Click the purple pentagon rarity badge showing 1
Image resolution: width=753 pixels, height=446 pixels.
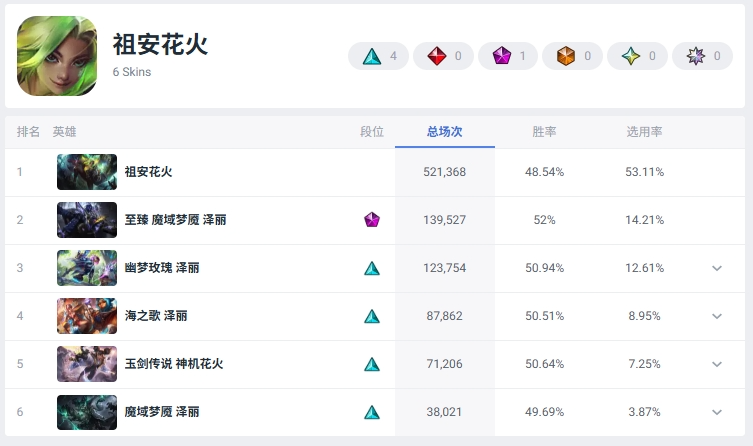[508, 56]
